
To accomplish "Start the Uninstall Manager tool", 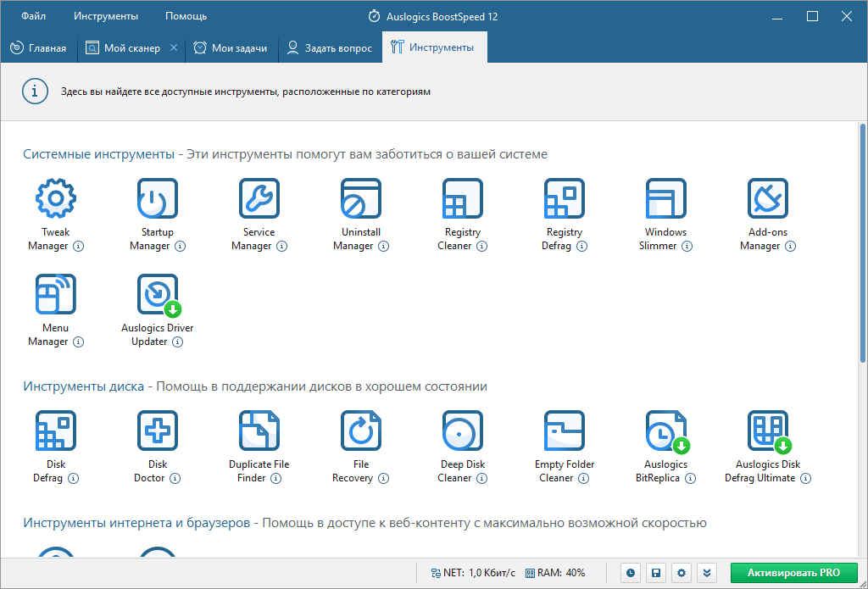I will (x=361, y=198).
